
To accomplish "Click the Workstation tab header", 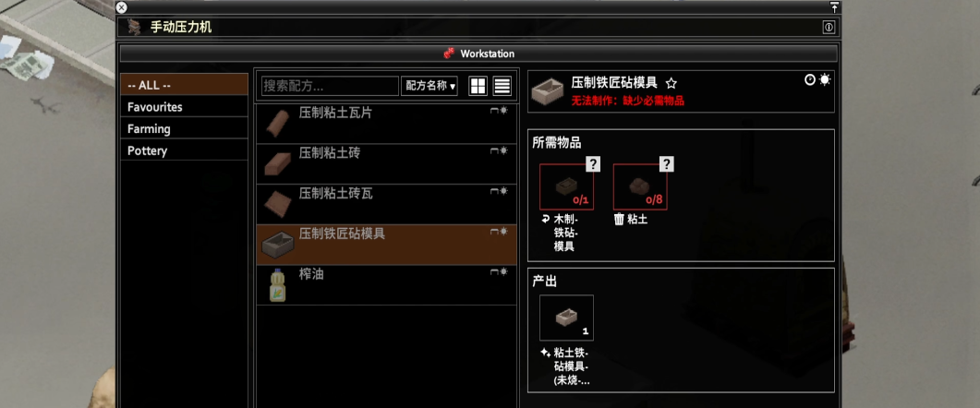I will coord(478,54).
